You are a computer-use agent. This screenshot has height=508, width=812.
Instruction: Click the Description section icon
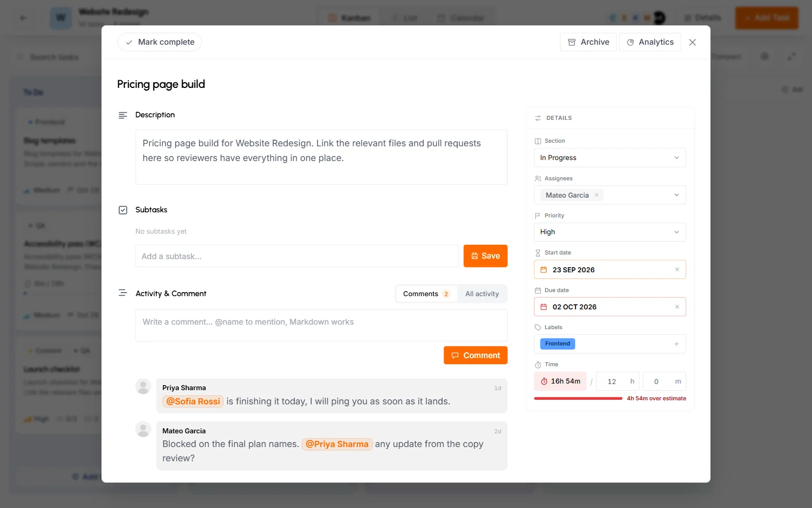tap(123, 115)
